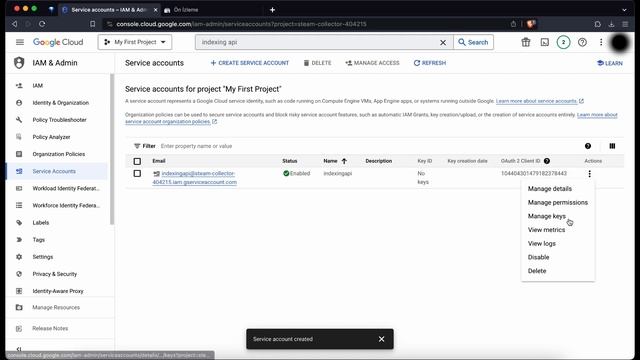The image size is (640, 360).
Task: Open column display options icon
Action: [612, 146]
